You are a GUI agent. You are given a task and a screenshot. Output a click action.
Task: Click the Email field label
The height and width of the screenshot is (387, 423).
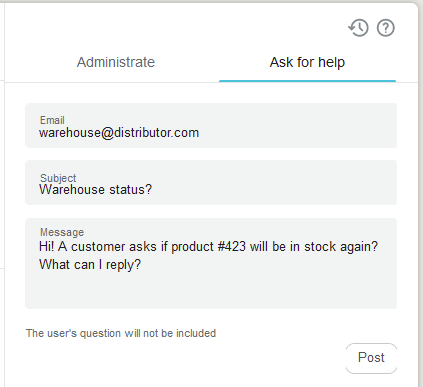52,120
